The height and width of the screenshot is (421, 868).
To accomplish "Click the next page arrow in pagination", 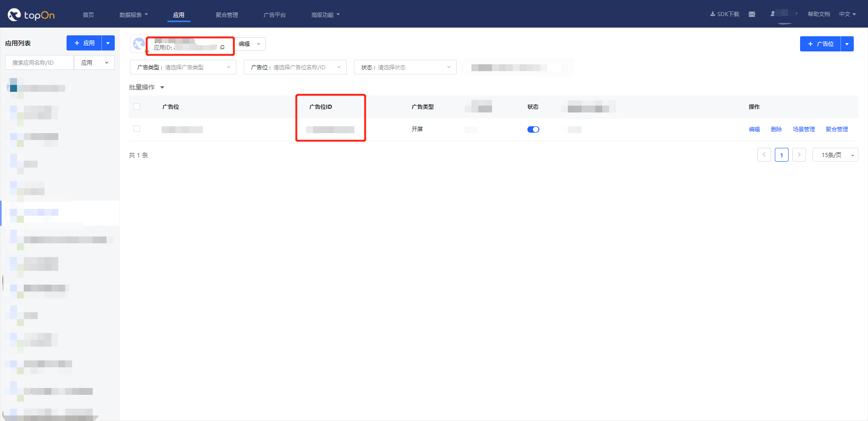I will pyautogui.click(x=799, y=155).
